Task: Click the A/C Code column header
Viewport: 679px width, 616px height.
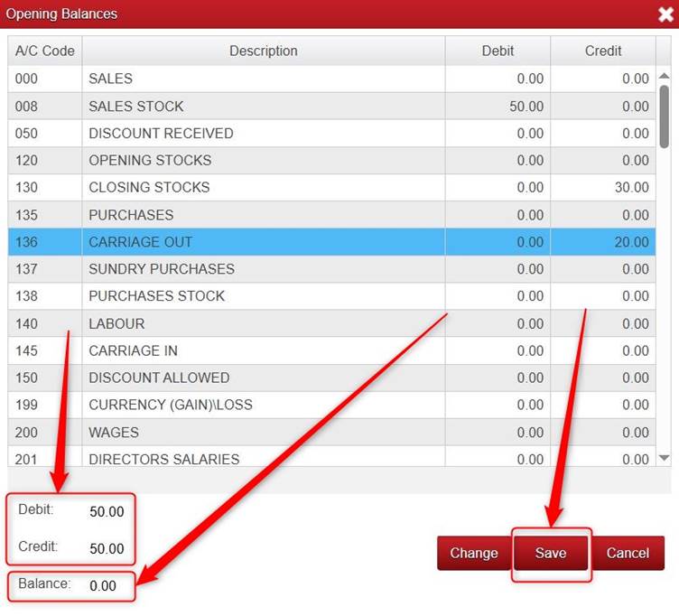Action: coord(45,51)
